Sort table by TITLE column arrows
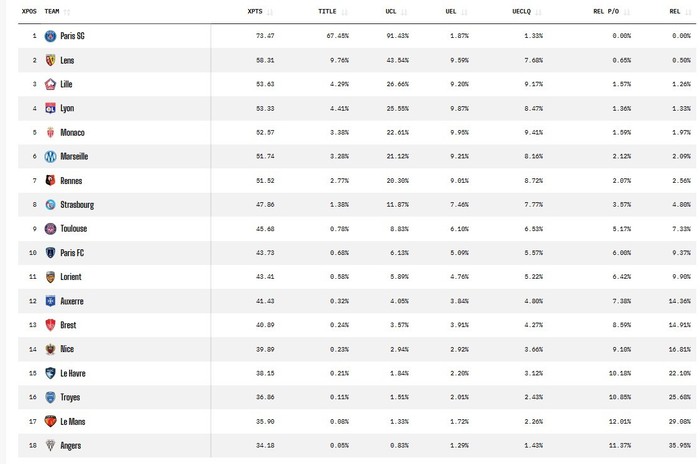The width and height of the screenshot is (700, 464). [x=344, y=12]
